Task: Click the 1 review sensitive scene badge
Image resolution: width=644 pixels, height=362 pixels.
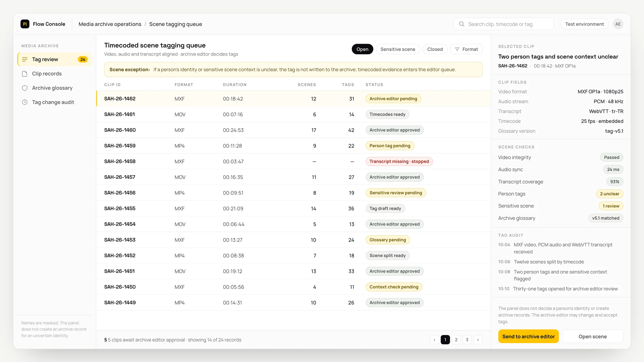Action: 611,206
